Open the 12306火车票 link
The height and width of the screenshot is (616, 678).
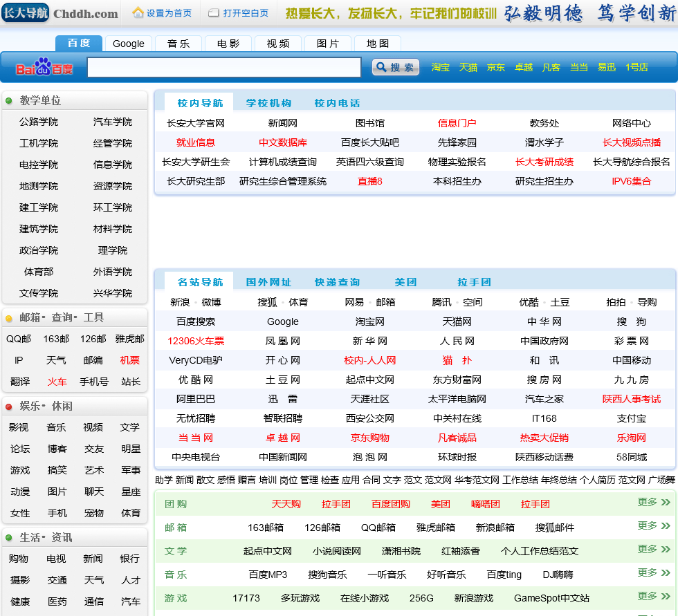(x=196, y=341)
